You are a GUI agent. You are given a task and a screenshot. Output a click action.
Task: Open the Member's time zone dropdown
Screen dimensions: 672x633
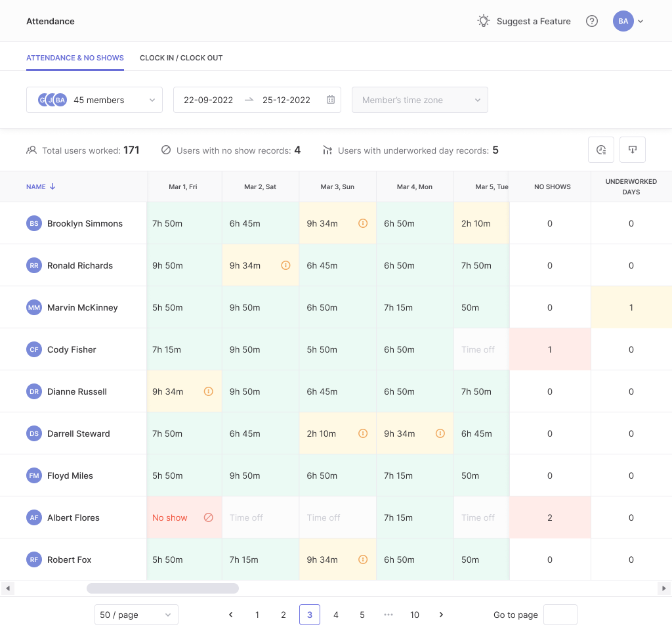(x=419, y=100)
